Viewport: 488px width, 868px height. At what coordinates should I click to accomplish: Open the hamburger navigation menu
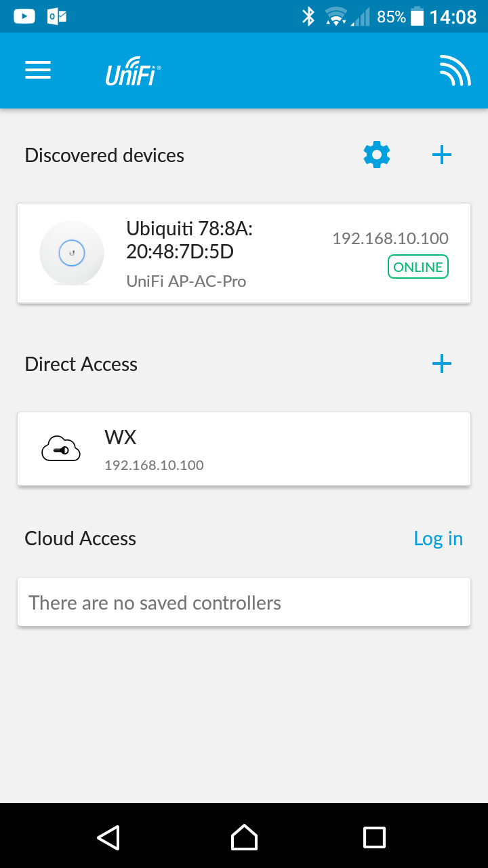tap(38, 71)
